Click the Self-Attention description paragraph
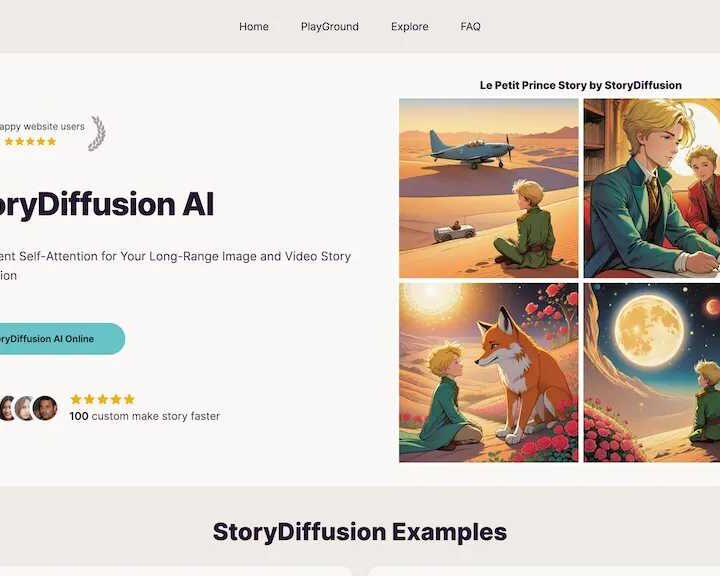The image size is (720, 576). coord(175,265)
